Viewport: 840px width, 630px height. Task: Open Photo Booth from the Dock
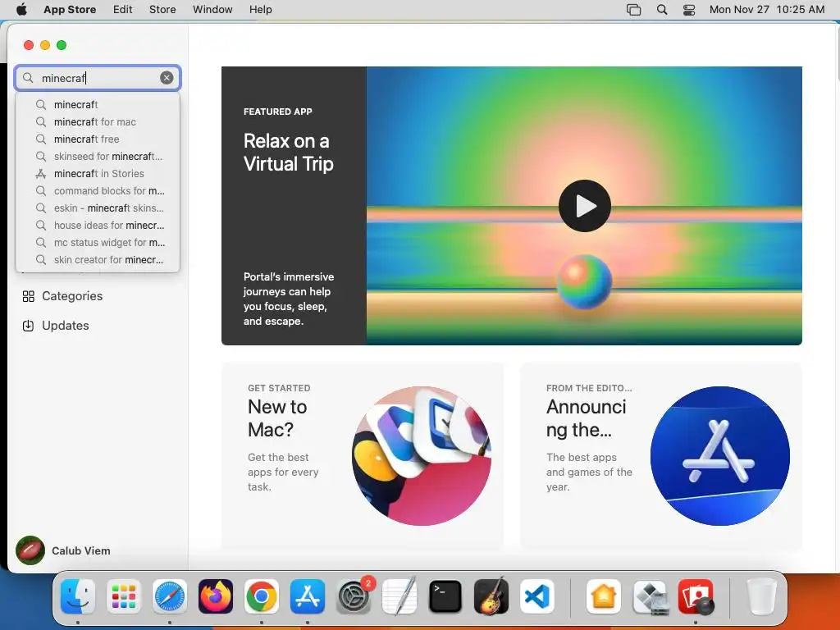(696, 596)
